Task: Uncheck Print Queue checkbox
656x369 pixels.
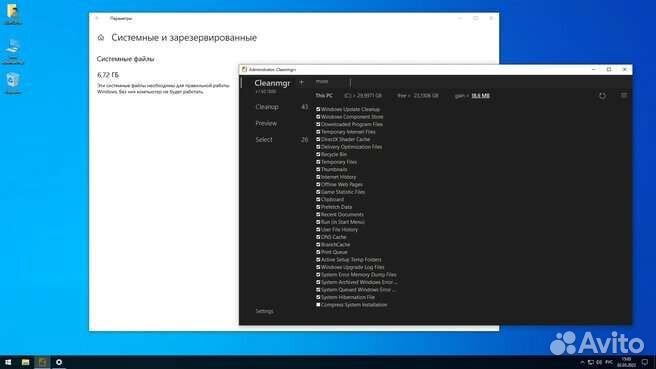Action: click(x=318, y=252)
